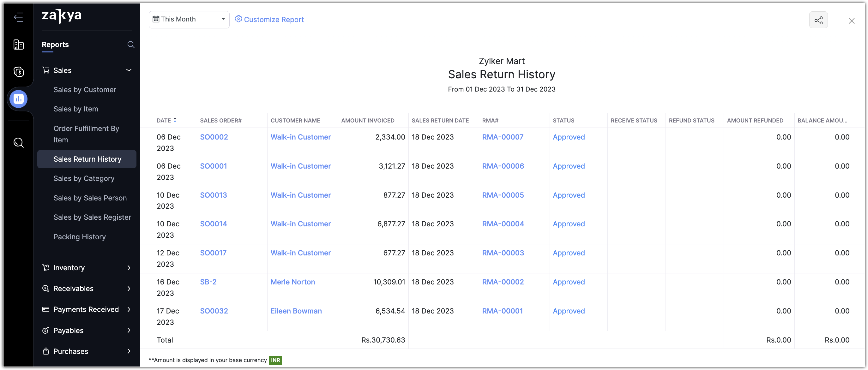This screenshot has width=868, height=370.
Task: Click Approved status for RMA-00001
Action: (x=569, y=311)
